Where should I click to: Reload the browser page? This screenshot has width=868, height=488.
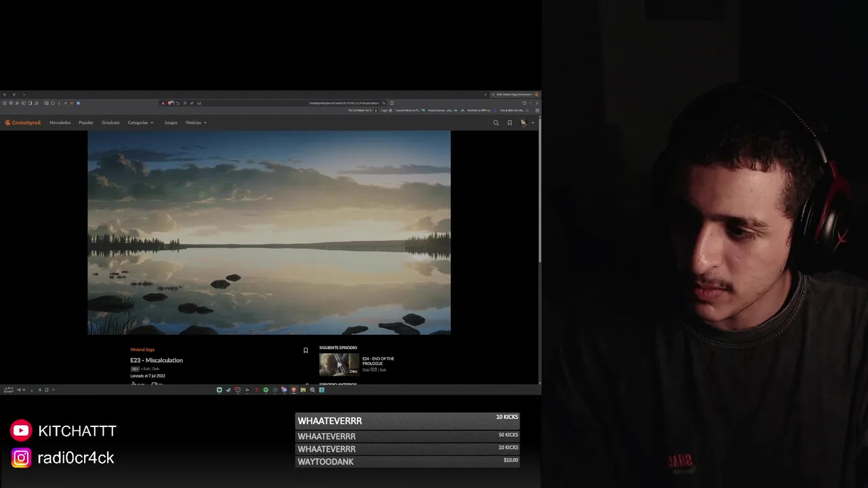(524, 103)
